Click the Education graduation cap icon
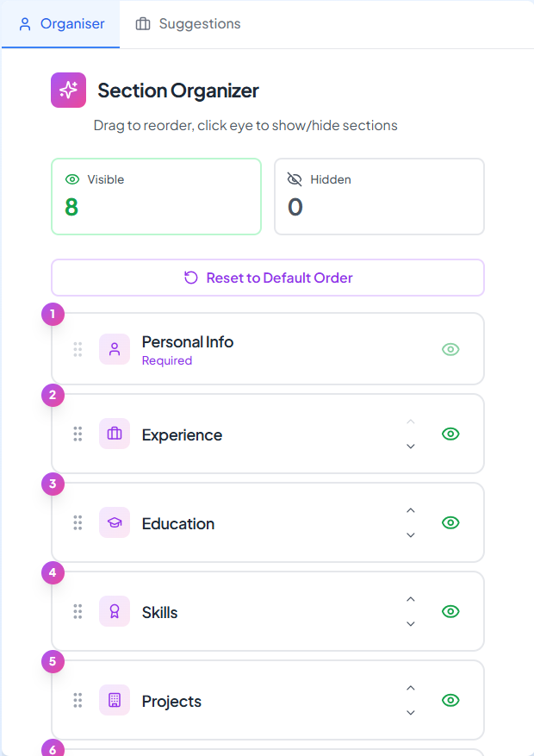The image size is (534, 756). tap(114, 522)
